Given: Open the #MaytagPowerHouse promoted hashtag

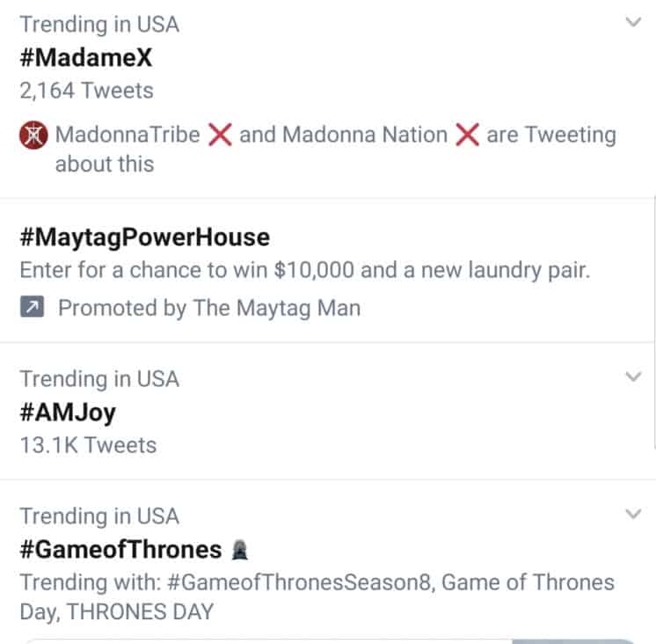Looking at the screenshot, I should tap(144, 237).
